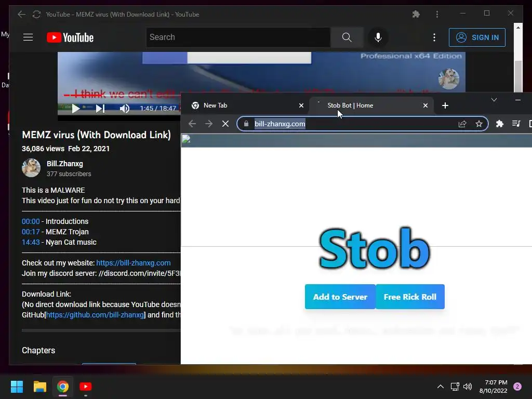The image size is (532, 399).
Task: Open notification center badge showing 2
Action: click(517, 387)
